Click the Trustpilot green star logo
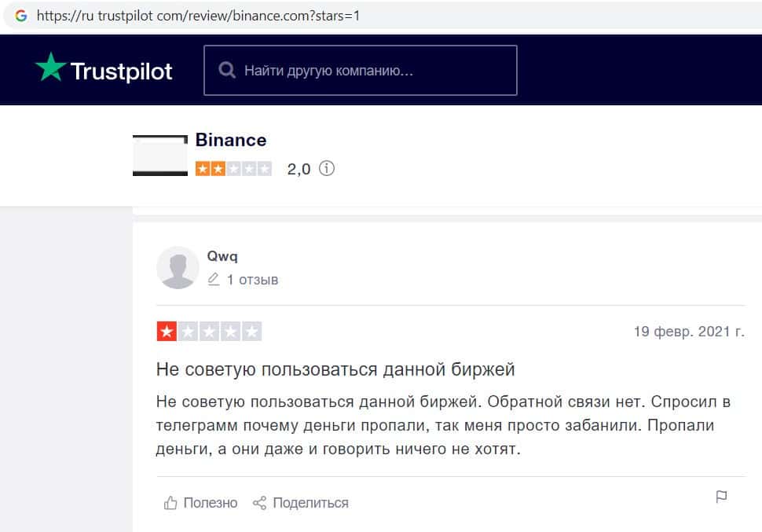The image size is (762, 532). (x=51, y=68)
